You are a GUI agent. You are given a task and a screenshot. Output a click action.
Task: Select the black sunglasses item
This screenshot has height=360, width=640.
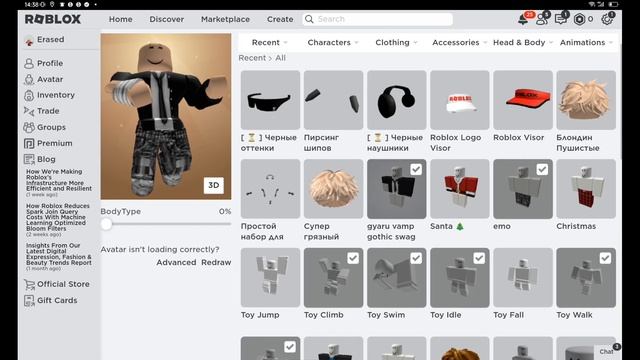click(x=270, y=100)
